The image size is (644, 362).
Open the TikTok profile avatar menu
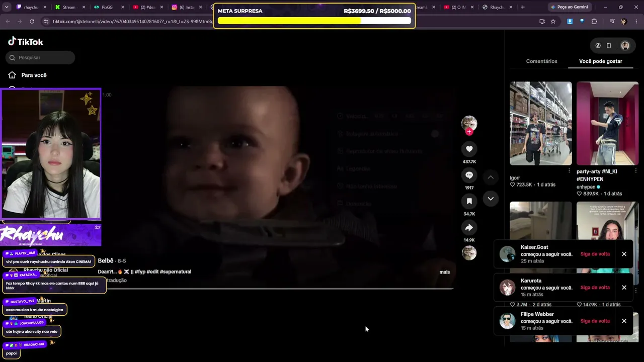[x=625, y=46]
